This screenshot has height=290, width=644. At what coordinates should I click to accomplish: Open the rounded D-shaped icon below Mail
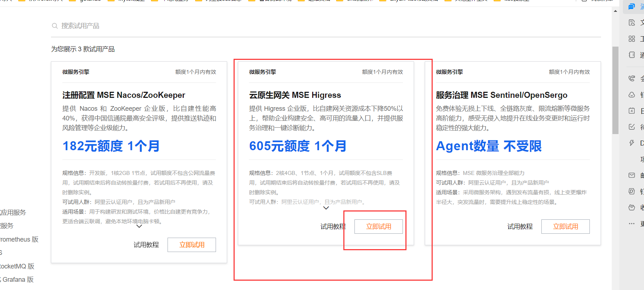click(632, 191)
